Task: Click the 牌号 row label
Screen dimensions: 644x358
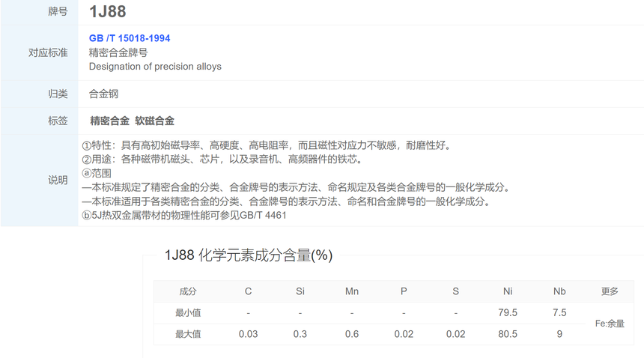Action: (x=58, y=11)
